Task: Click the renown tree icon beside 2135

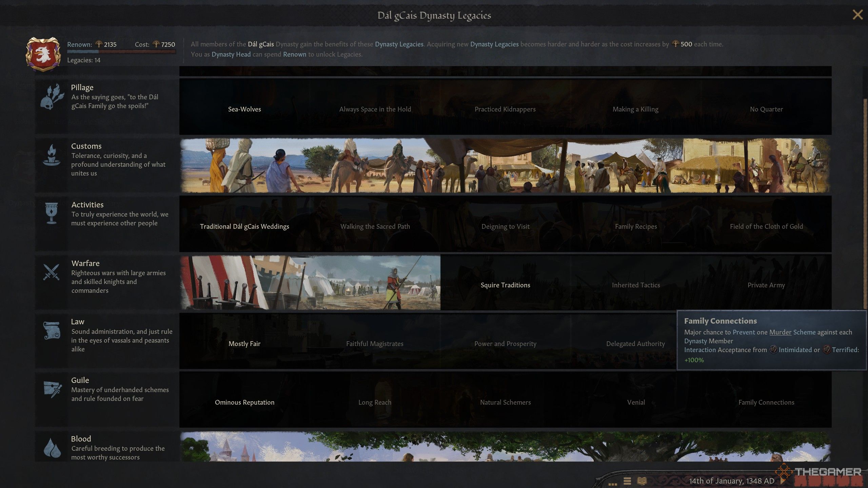Action: click(99, 44)
